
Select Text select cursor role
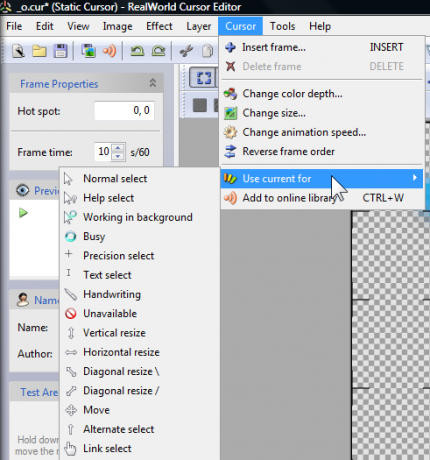coord(140,275)
